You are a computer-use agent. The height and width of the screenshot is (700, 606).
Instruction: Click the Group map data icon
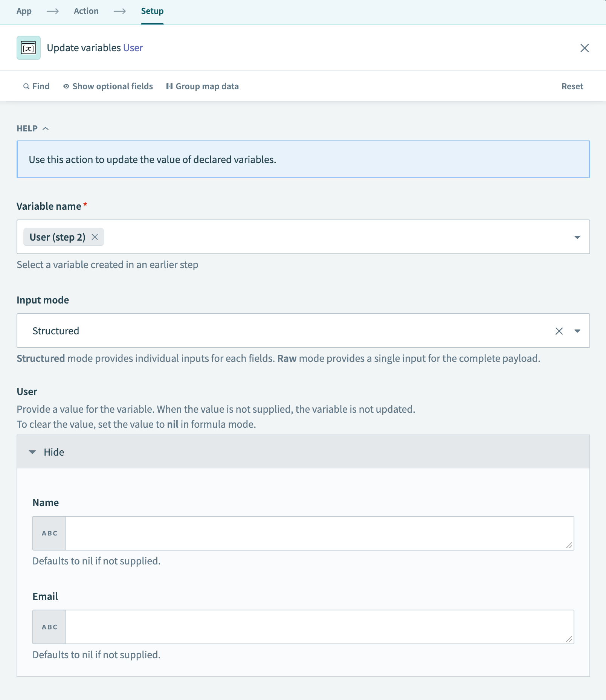[169, 86]
